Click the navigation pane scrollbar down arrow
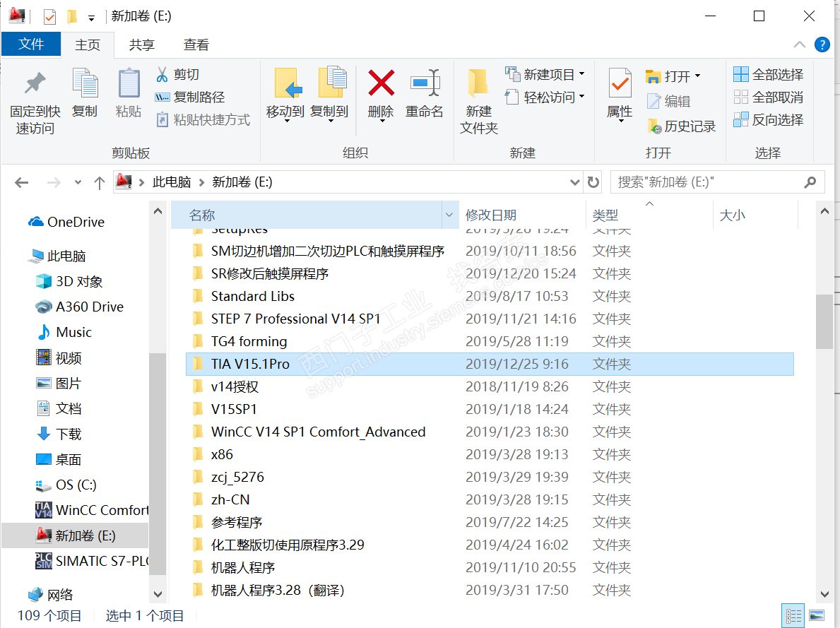Image resolution: width=840 pixels, height=628 pixels. pyautogui.click(x=158, y=593)
